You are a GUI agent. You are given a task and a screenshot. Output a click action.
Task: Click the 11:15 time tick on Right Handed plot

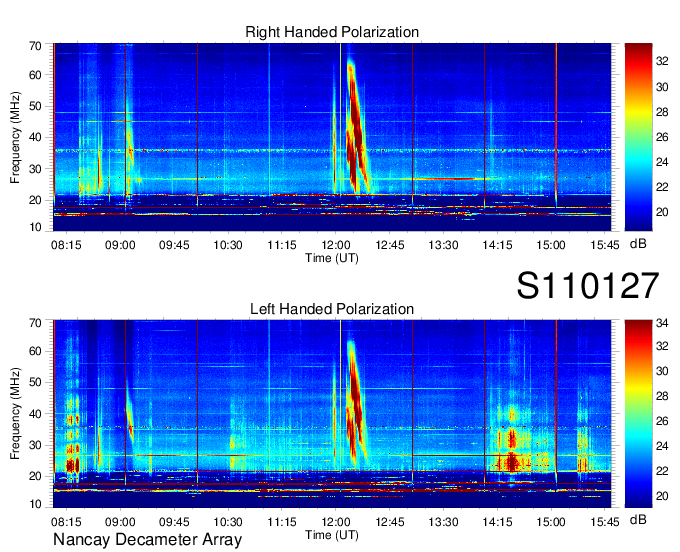tap(282, 245)
